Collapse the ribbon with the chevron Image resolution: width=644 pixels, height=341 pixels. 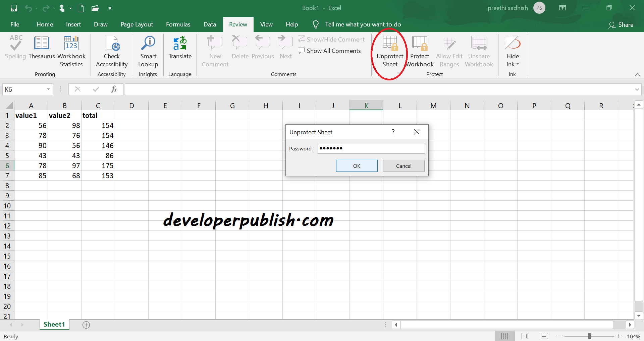638,75
